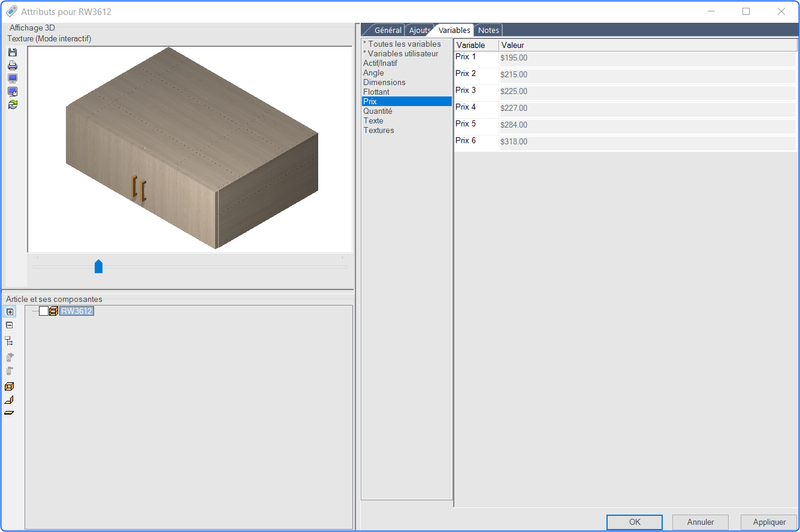The image size is (800, 532).
Task: Go to the Notes tab
Action: tap(488, 30)
